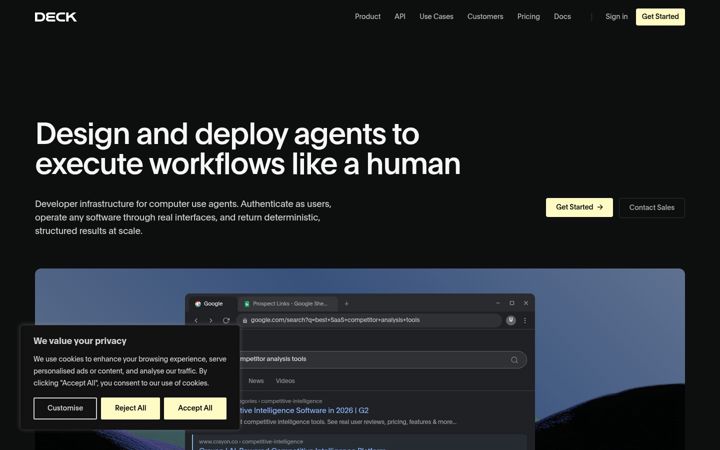Accept All cookies
The width and height of the screenshot is (720, 450).
tap(195, 408)
